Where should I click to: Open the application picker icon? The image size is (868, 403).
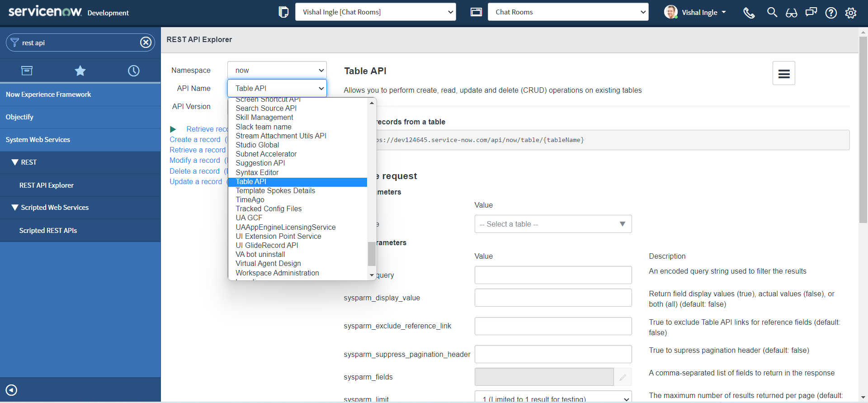point(476,12)
